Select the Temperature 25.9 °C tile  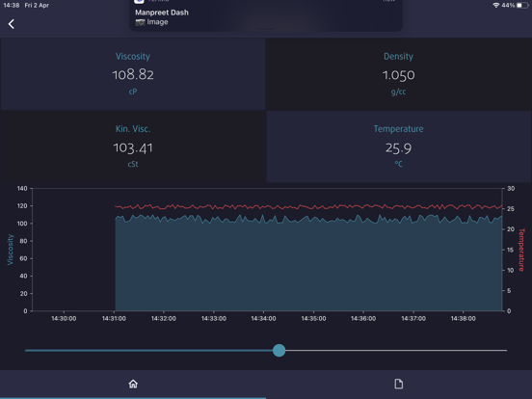pos(399,146)
